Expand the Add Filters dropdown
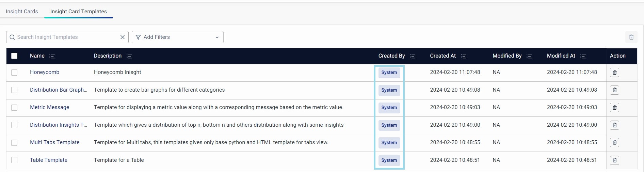The image size is (644, 172). tap(177, 37)
